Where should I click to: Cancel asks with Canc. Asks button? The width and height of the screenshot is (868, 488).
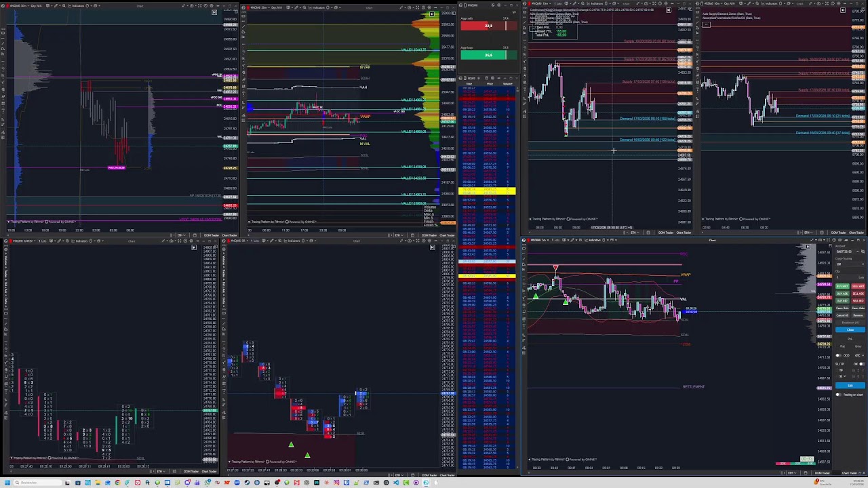[x=858, y=308]
